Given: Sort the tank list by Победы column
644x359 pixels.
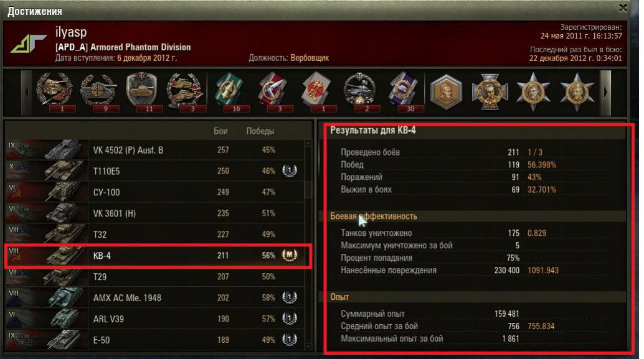Looking at the screenshot, I should 260,131.
